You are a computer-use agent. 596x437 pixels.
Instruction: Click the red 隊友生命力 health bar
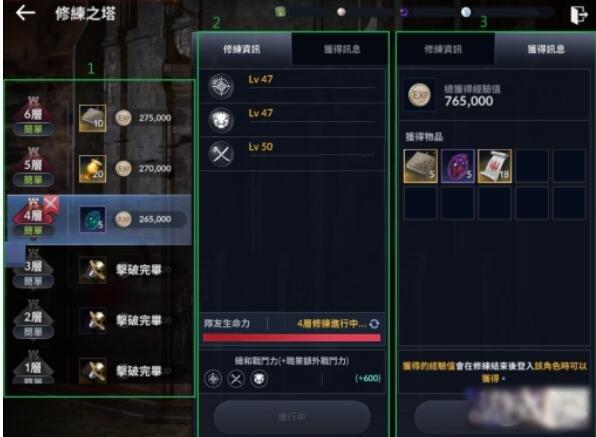(x=292, y=338)
